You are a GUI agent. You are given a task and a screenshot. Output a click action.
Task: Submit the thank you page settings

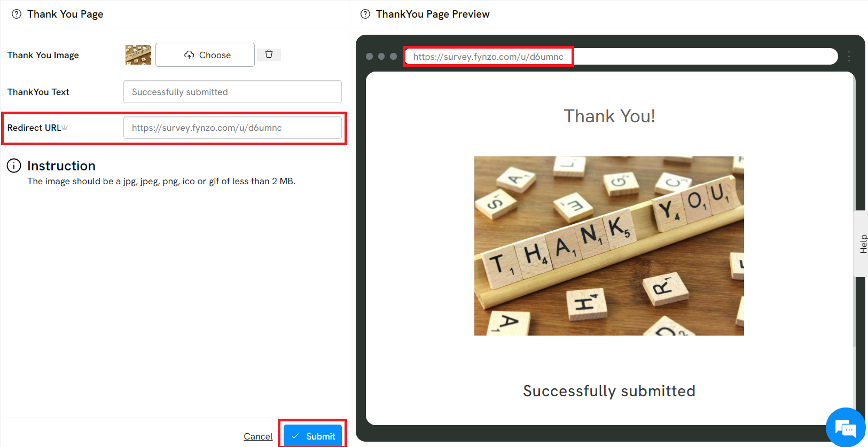(x=313, y=436)
